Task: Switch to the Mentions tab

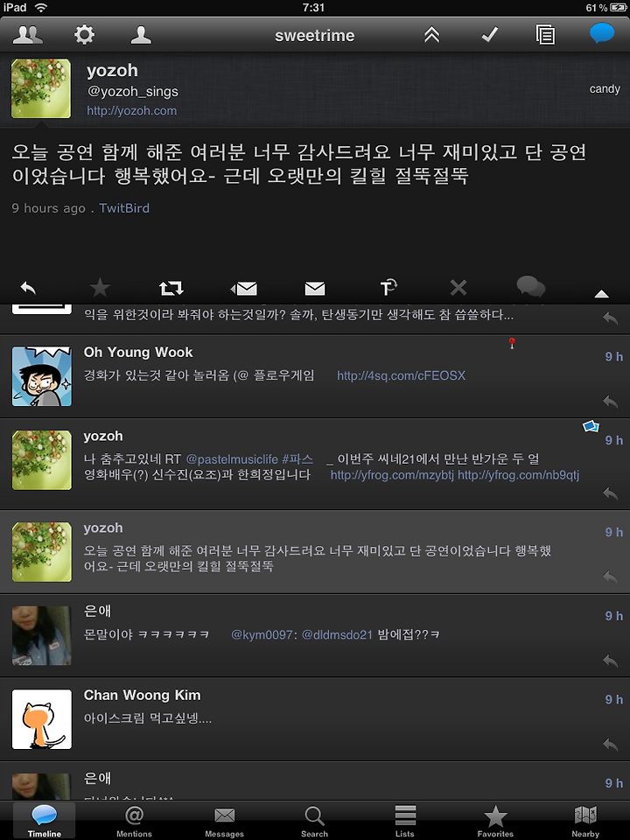Action: [134, 822]
